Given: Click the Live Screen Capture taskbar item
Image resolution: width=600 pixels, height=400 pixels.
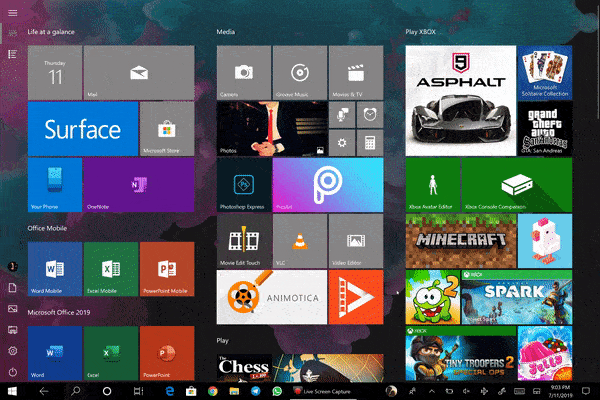Looking at the screenshot, I should [x=318, y=391].
